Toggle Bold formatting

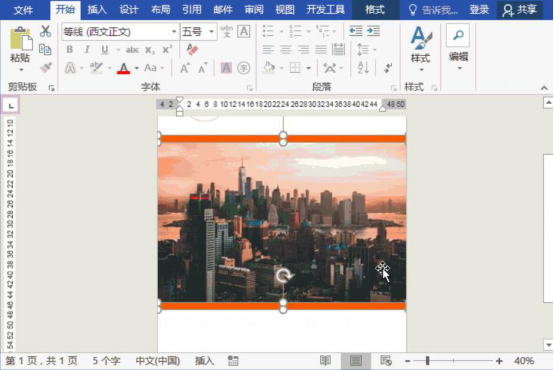point(70,49)
